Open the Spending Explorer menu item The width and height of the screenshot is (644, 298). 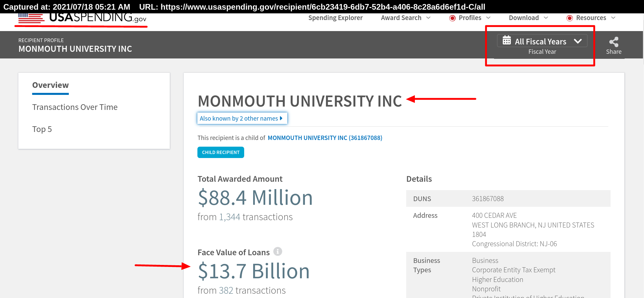coord(335,18)
